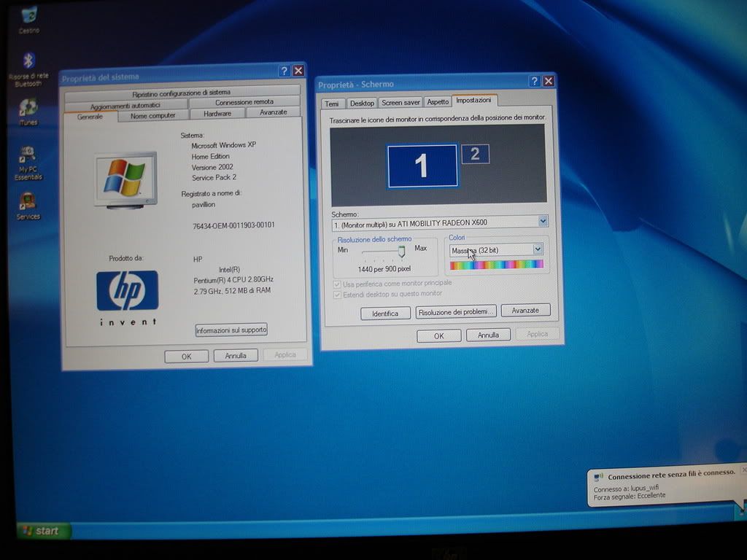
Task: Toggle 'Usa periferica come monitor principale' checkbox
Action: tap(337, 283)
